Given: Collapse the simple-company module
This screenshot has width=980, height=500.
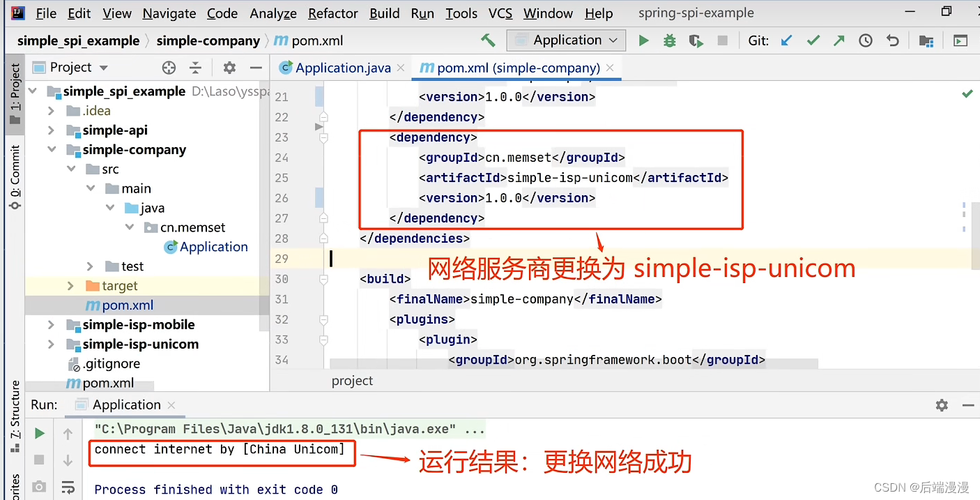Looking at the screenshot, I should (x=51, y=150).
